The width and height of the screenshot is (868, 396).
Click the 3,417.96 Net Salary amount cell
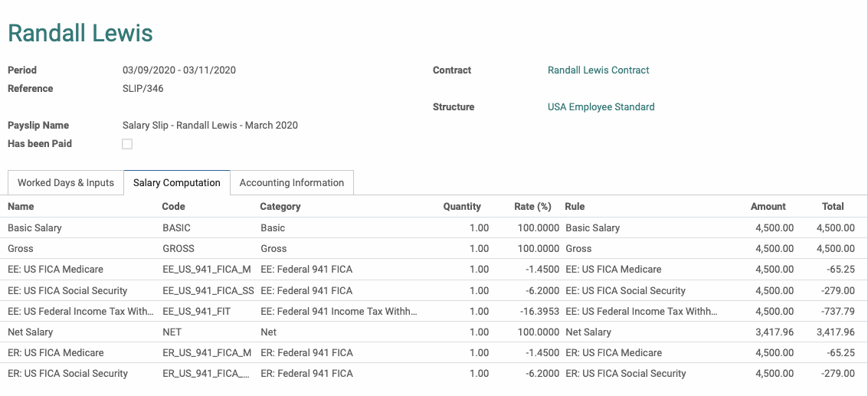click(775, 332)
